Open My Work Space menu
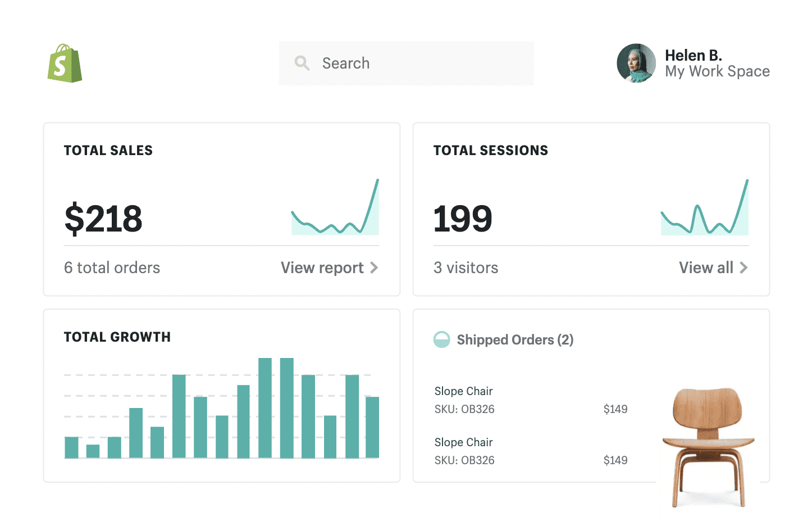This screenshot has height=526, width=812. click(717, 71)
